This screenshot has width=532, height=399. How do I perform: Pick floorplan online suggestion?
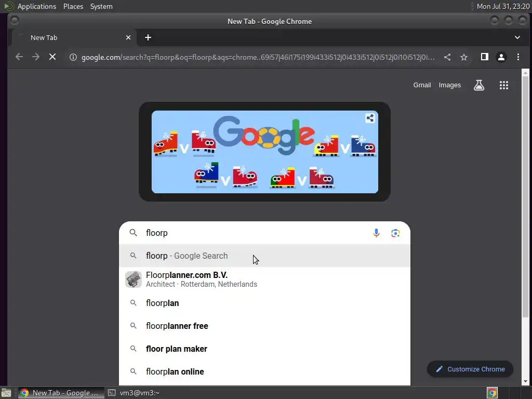(x=264, y=372)
